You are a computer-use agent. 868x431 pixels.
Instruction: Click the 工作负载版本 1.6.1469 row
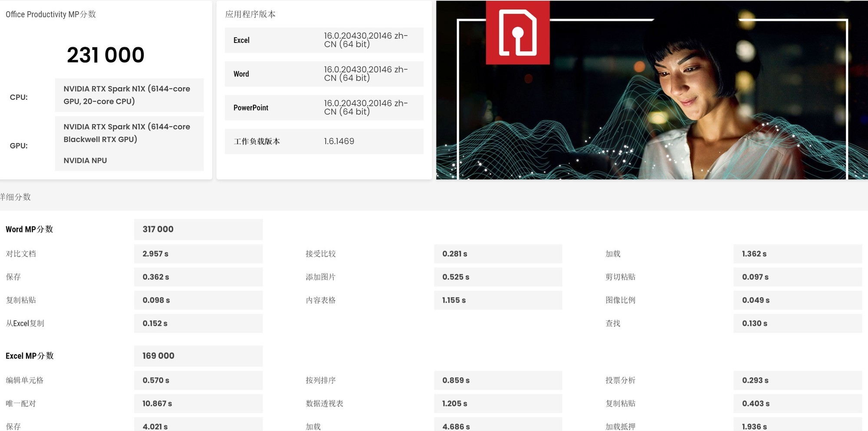coord(324,141)
